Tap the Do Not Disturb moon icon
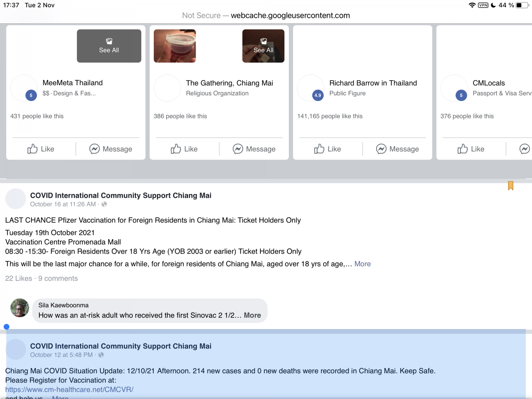This screenshot has height=399, width=532. (493, 5)
